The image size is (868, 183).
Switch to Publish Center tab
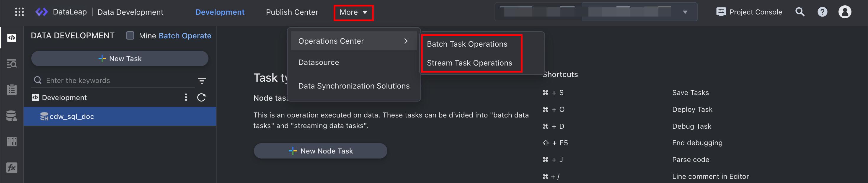(292, 12)
